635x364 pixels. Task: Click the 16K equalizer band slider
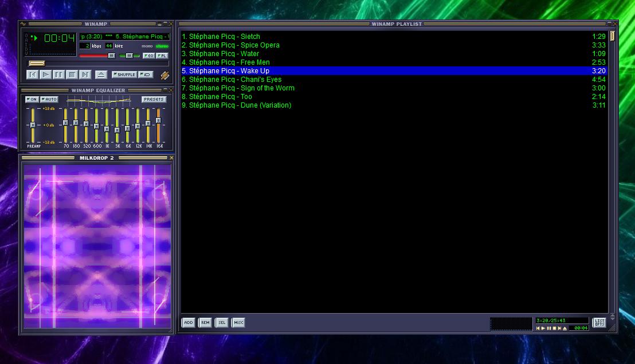(x=158, y=125)
